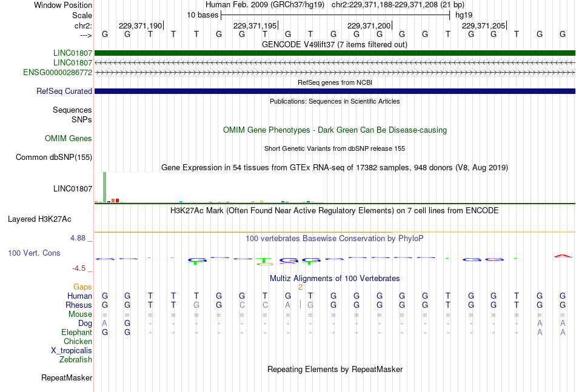
Task: Click the orange Gaps label
Action: (82, 287)
